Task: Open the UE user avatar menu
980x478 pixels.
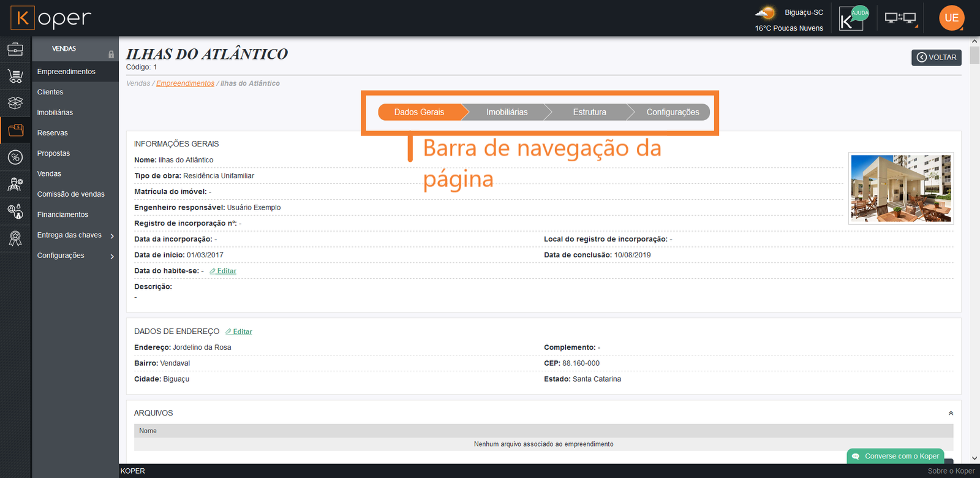Action: 951,18
